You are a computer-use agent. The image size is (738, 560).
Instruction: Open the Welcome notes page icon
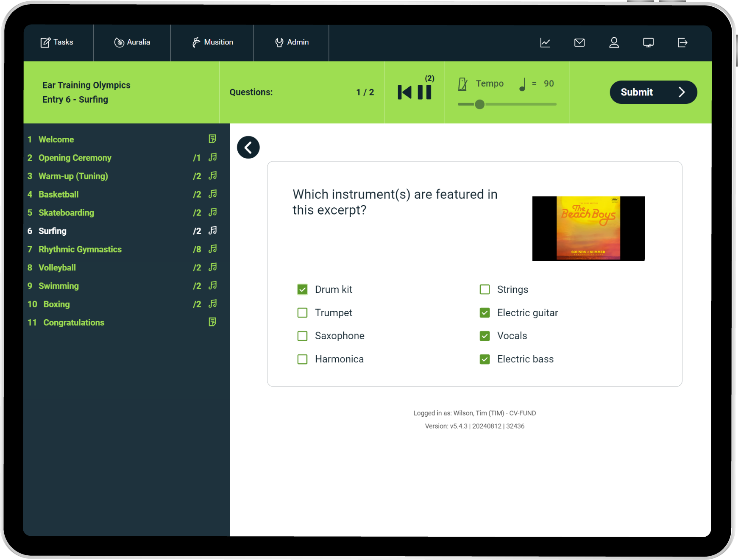pyautogui.click(x=212, y=139)
